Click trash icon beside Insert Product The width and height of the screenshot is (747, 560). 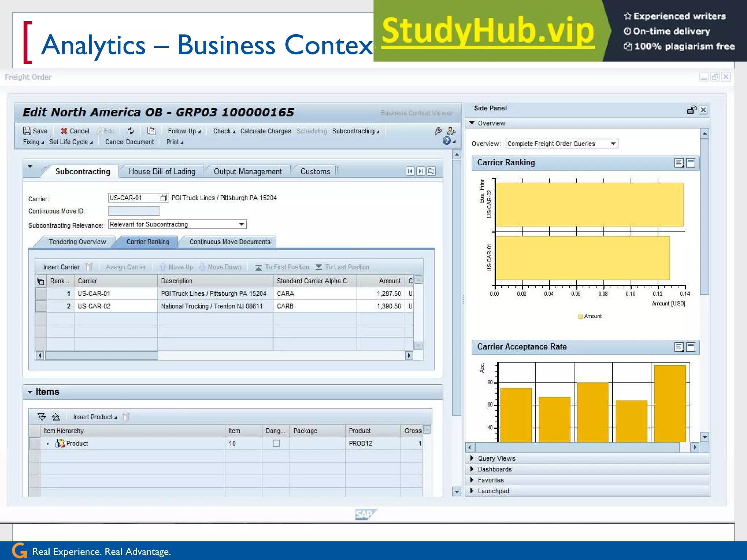[126, 417]
